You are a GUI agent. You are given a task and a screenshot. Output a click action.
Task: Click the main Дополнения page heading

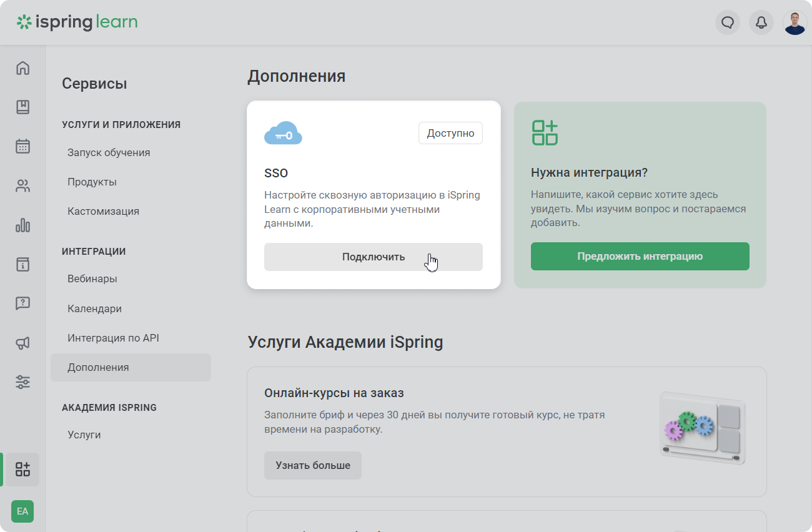[296, 76]
